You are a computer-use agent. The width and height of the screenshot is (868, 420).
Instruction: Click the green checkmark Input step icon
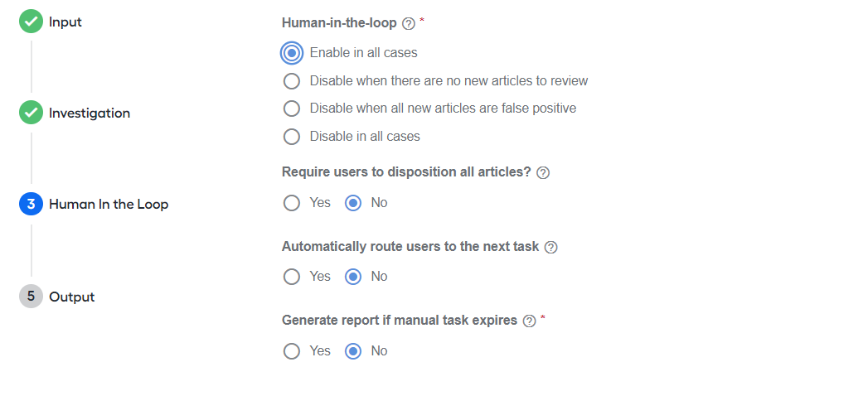click(31, 22)
